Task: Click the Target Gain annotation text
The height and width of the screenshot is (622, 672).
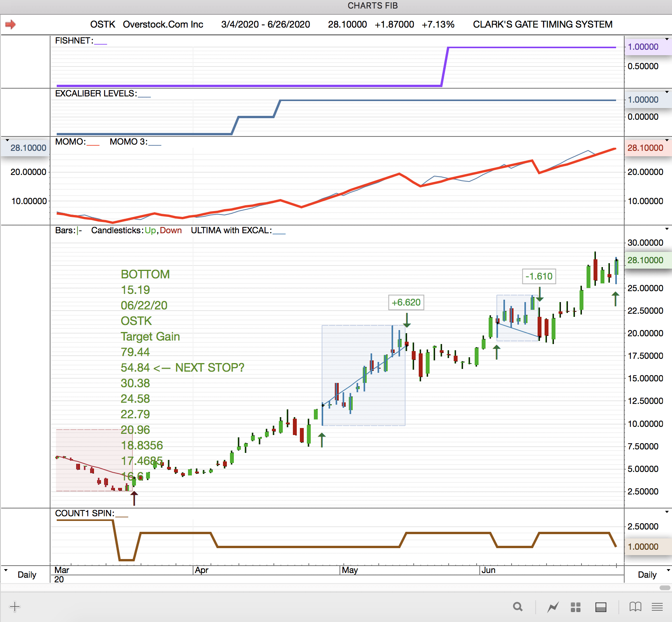Action: 150,337
